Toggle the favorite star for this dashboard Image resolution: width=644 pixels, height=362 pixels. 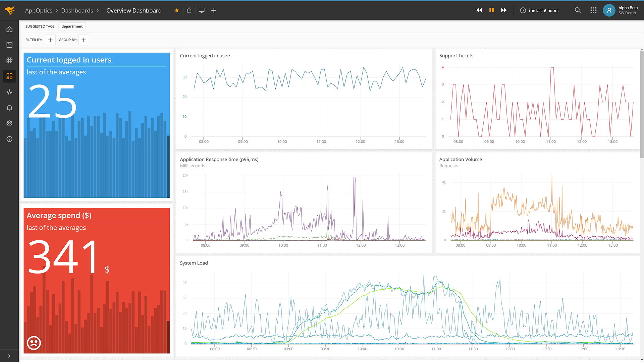tap(177, 10)
